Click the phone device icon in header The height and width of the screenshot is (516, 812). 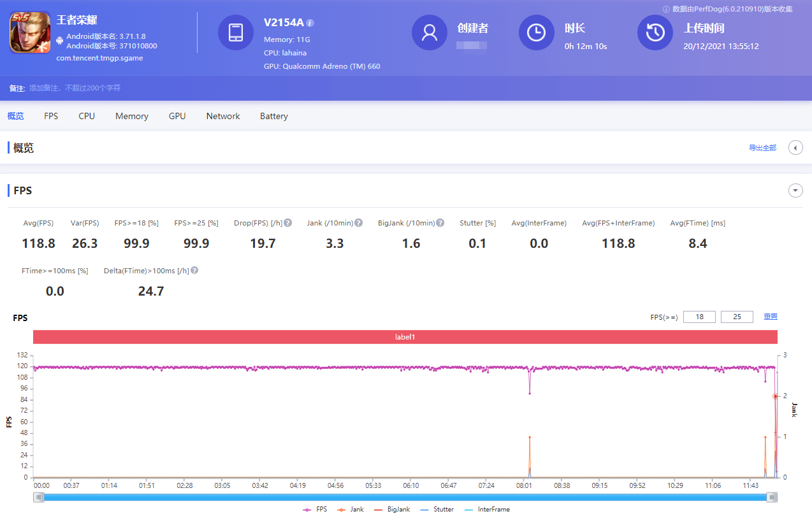(x=236, y=32)
